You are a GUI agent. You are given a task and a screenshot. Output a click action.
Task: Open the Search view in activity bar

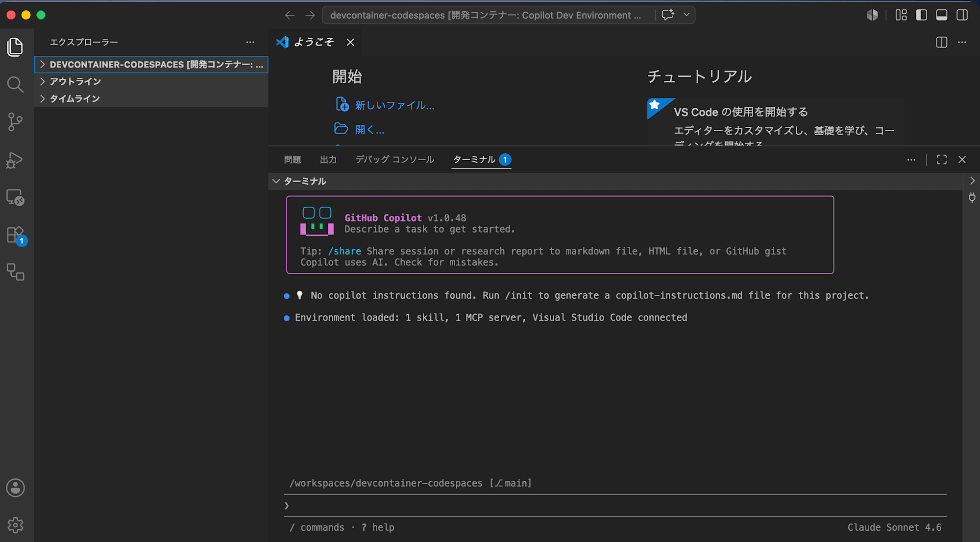tap(15, 84)
